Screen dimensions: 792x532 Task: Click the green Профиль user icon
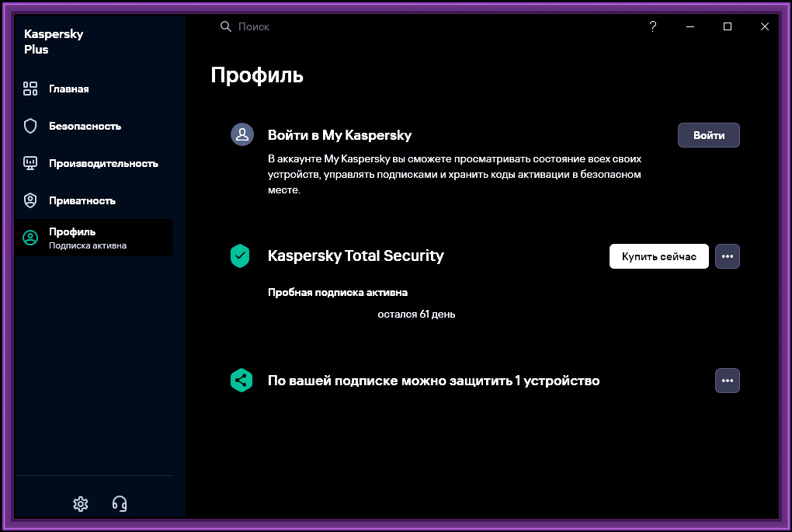tap(30, 238)
